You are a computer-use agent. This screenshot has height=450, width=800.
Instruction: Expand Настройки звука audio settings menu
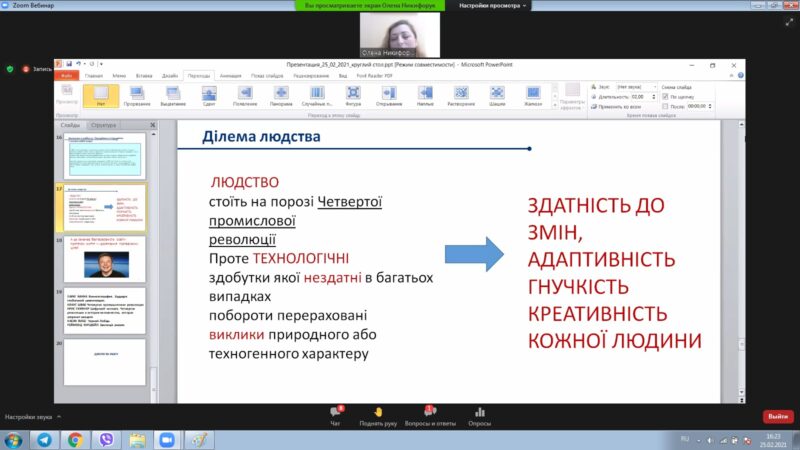pos(28,416)
